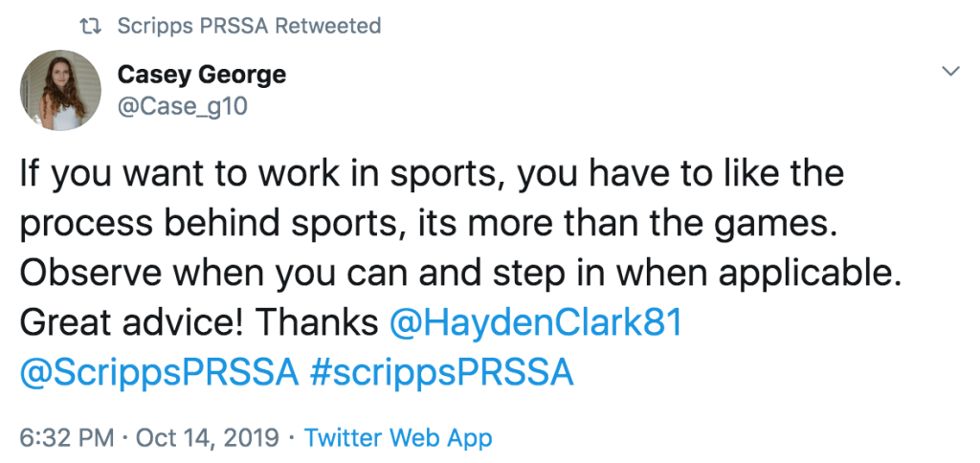Click the word "Retweeted" in the header

point(327,27)
